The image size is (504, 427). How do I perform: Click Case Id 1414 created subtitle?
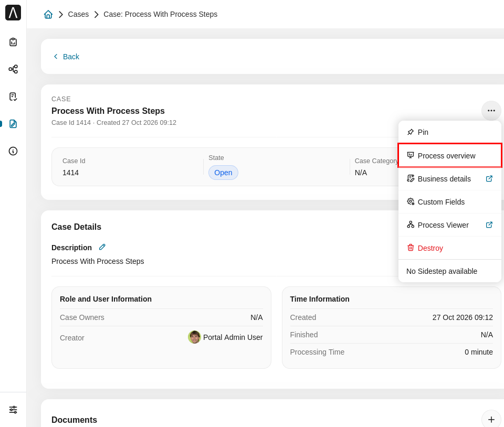tap(114, 123)
